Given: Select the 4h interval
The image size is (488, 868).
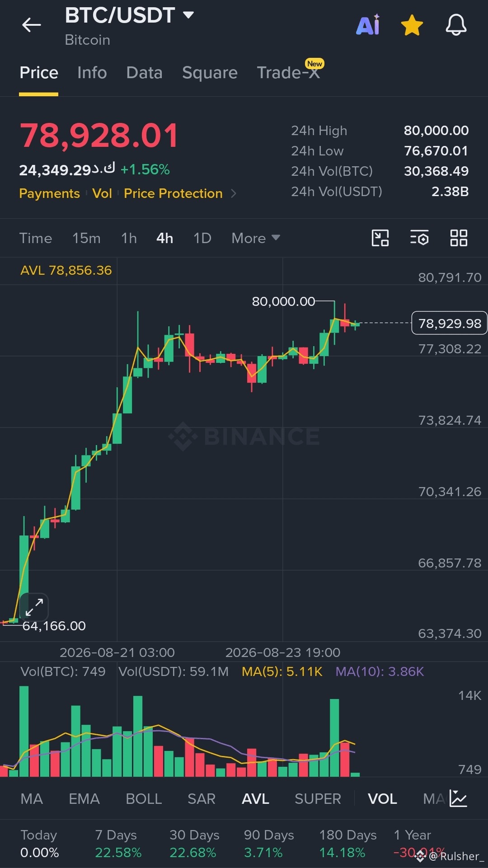Looking at the screenshot, I should click(x=165, y=238).
